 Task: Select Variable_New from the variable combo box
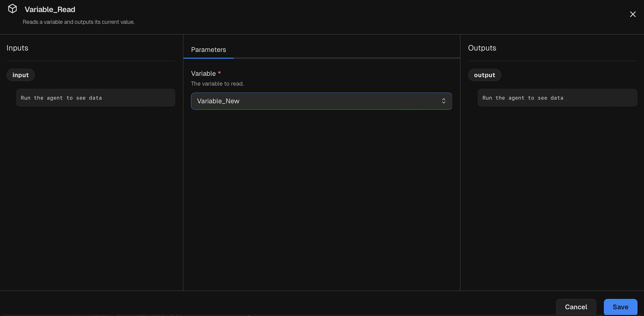321,101
